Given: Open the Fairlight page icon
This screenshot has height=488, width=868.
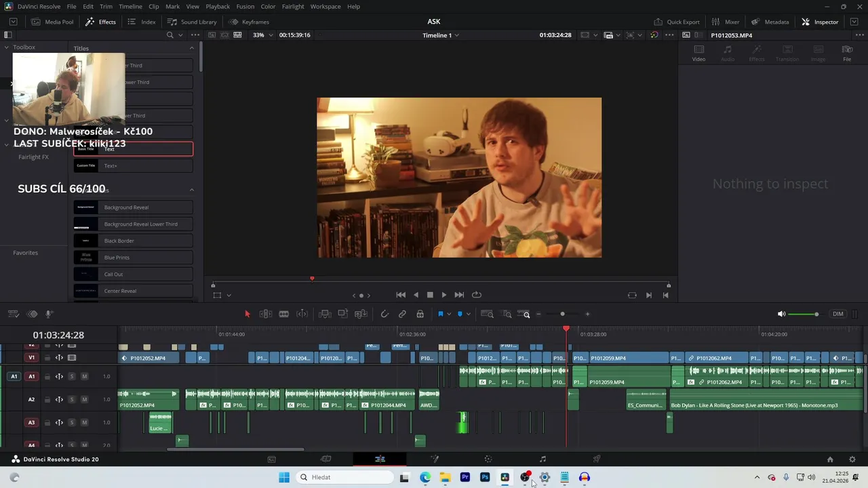Looking at the screenshot, I should 542,460.
